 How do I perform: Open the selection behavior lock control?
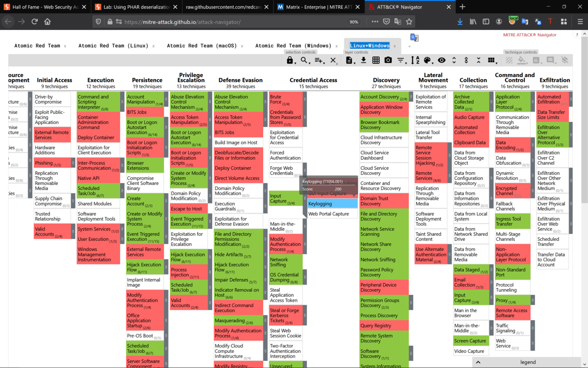(x=290, y=60)
